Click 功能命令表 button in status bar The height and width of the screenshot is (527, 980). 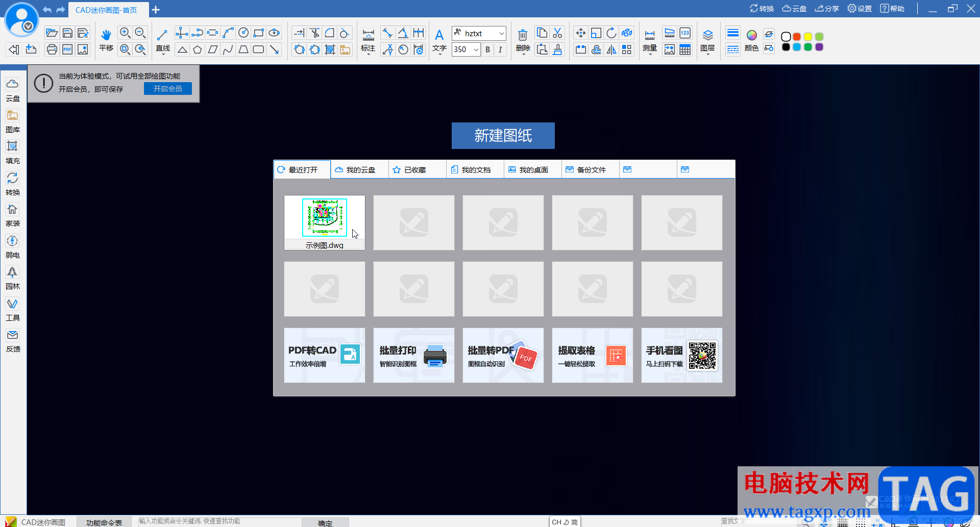coord(104,522)
